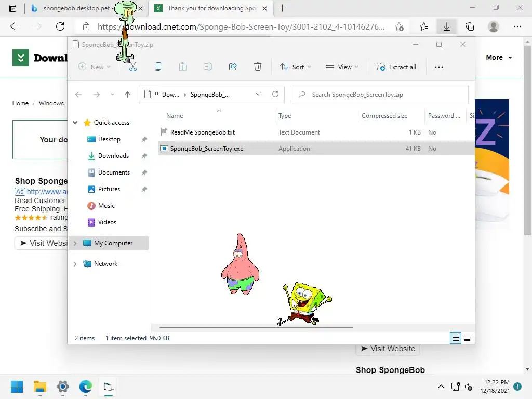Select SpongeBob_ScreenToy.exe file
Image resolution: width=532 pixels, height=399 pixels.
click(207, 148)
